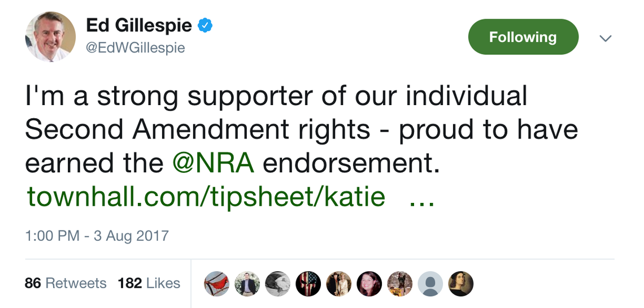Screen dimensions: 644x308
Task: Open the @EdWGillespie handle
Action: [x=135, y=49]
